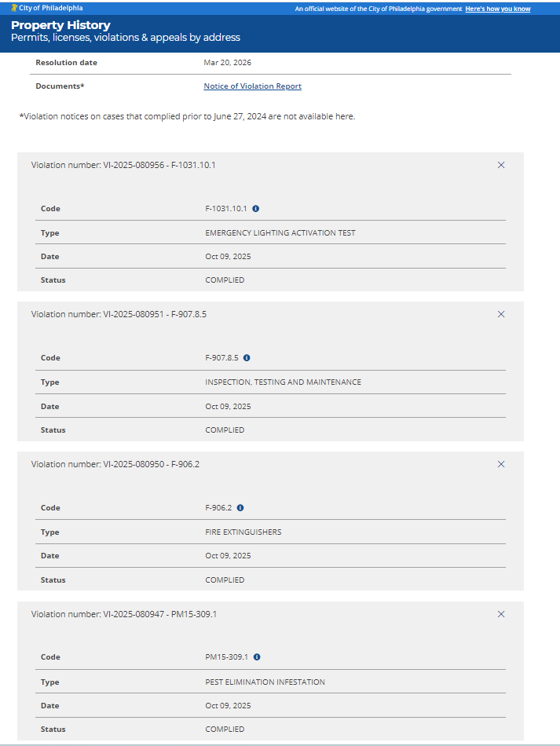Close violation VI-2025-080956 panel with X
This screenshot has height=746, width=560.
point(501,165)
